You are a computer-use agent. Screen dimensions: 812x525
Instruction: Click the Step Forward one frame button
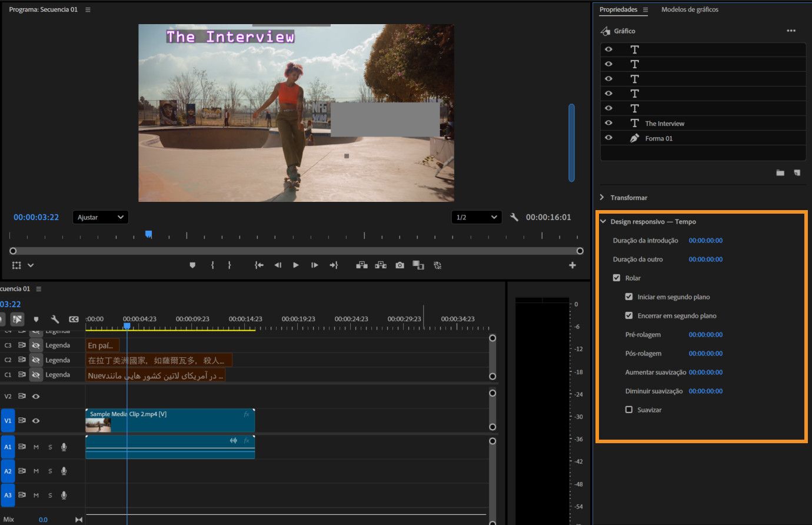(x=315, y=265)
